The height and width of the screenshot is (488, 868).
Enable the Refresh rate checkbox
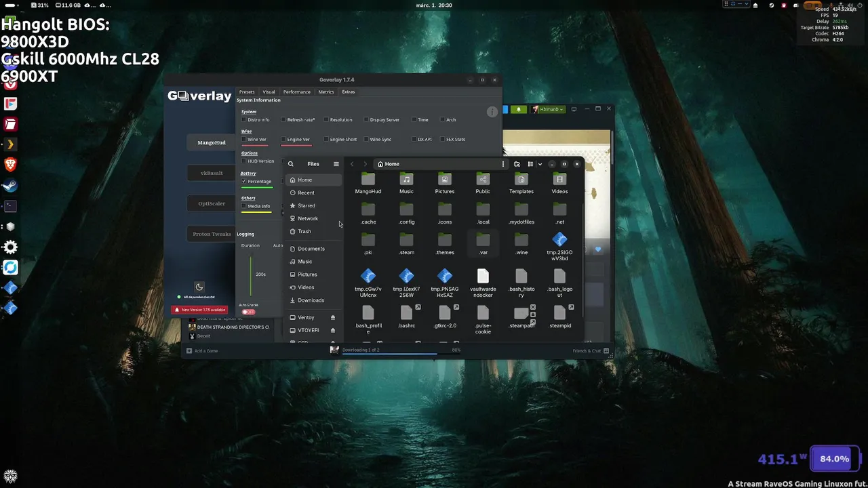[x=283, y=120]
